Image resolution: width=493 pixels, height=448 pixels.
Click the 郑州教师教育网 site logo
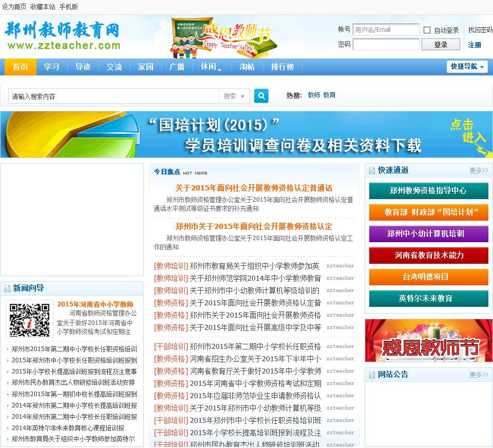click(x=63, y=36)
